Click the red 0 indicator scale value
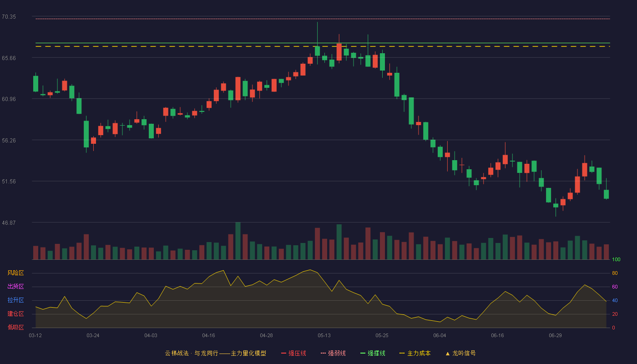The width and height of the screenshot is (637, 364). coord(613,328)
